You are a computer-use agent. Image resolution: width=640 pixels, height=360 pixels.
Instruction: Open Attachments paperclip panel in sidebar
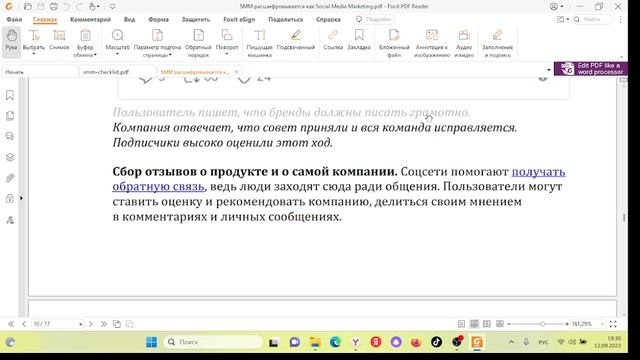point(10,178)
